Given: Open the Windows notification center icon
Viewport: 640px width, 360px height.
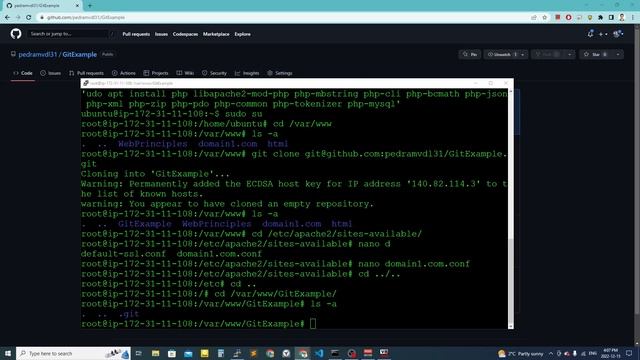Looking at the screenshot, I should coord(629,353).
